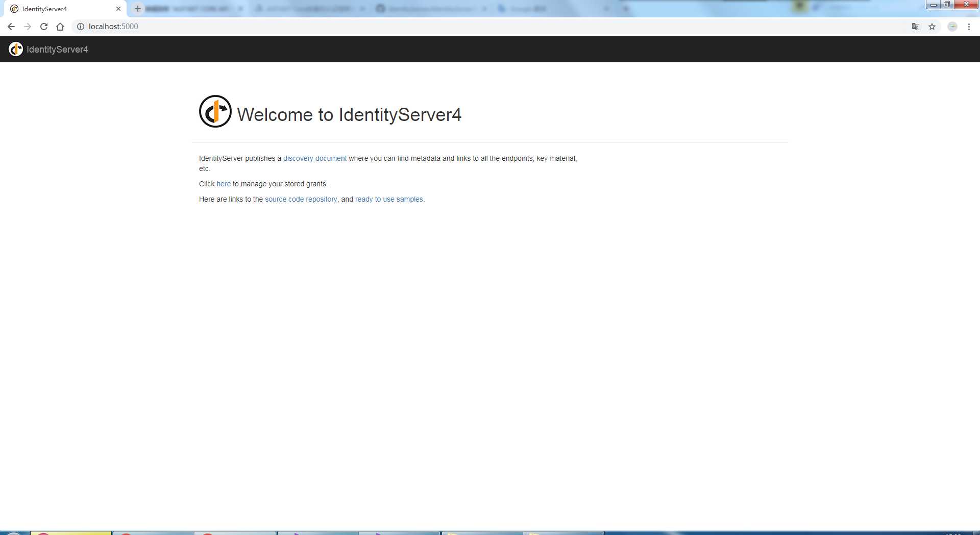Viewport: 980px width, 535px height.
Task: Close the IdentityServer4 tab
Action: click(x=118, y=9)
